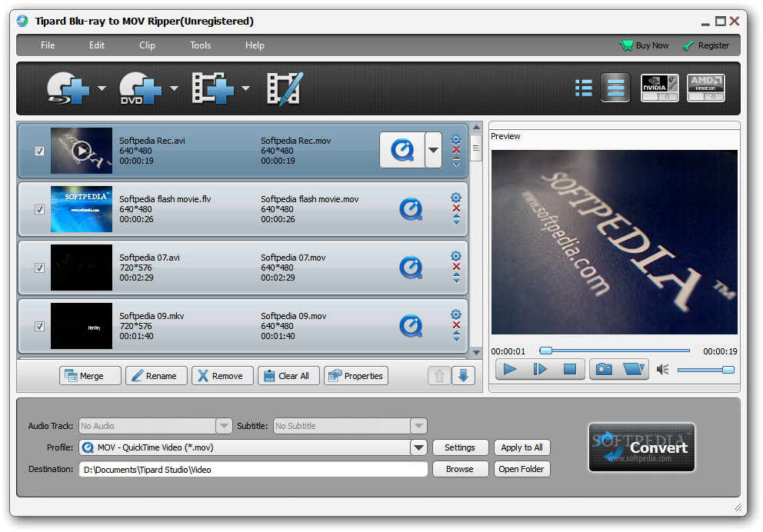This screenshot has height=532, width=763.
Task: Click the Rename button
Action: point(156,375)
